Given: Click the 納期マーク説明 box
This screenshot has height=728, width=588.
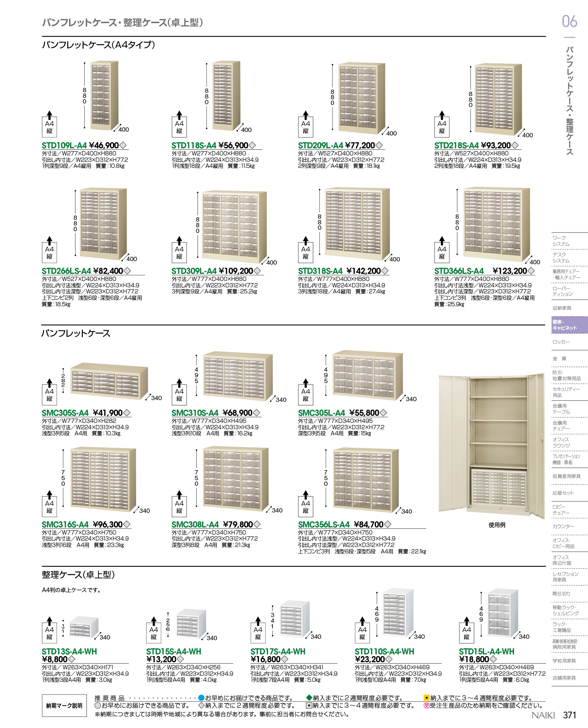Looking at the screenshot, I should pos(64,706).
